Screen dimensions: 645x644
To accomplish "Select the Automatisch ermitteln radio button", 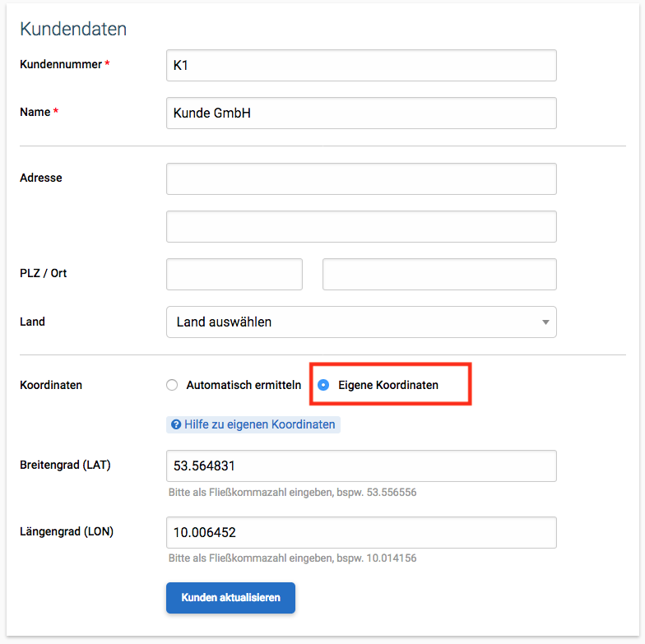I will click(x=172, y=385).
